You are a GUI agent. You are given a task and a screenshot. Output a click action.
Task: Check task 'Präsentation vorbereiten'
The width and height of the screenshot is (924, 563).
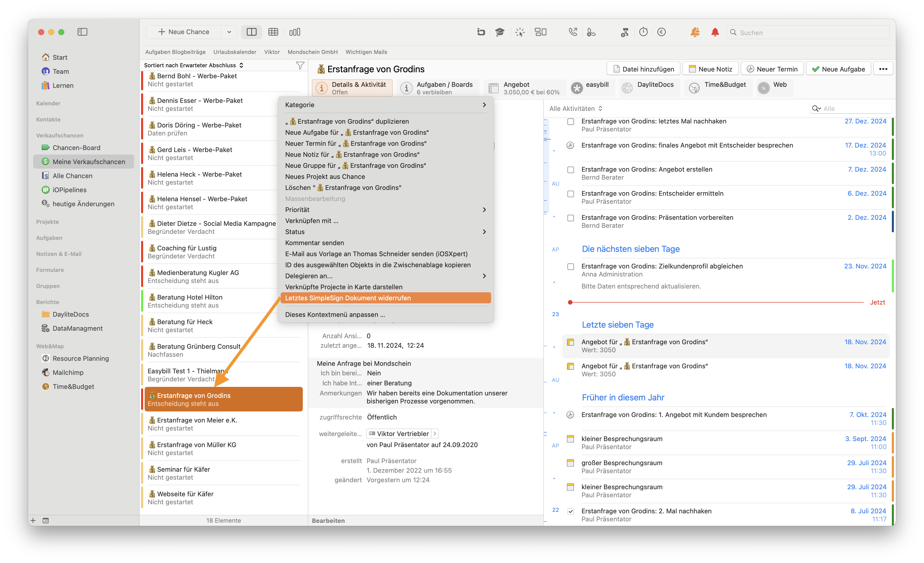pos(571,218)
